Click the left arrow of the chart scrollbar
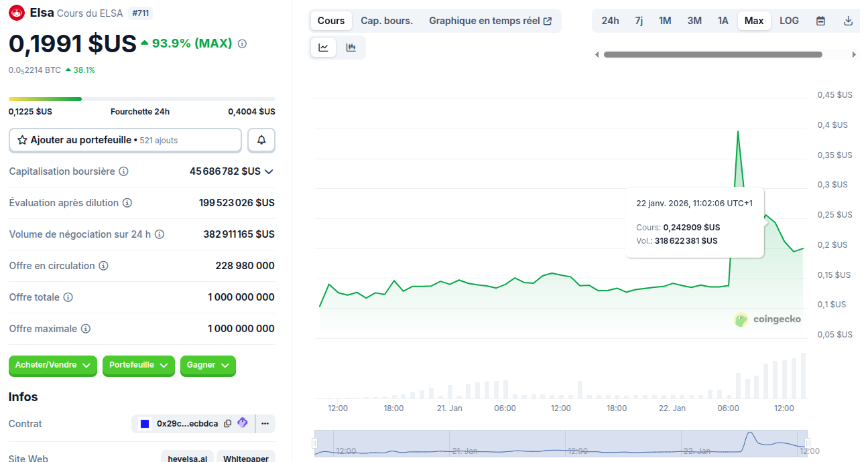 click(x=597, y=55)
